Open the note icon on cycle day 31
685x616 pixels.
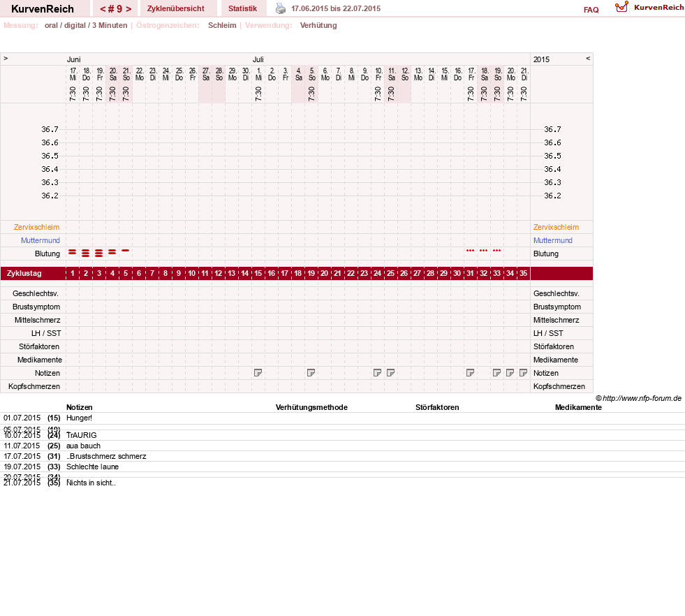(470, 373)
